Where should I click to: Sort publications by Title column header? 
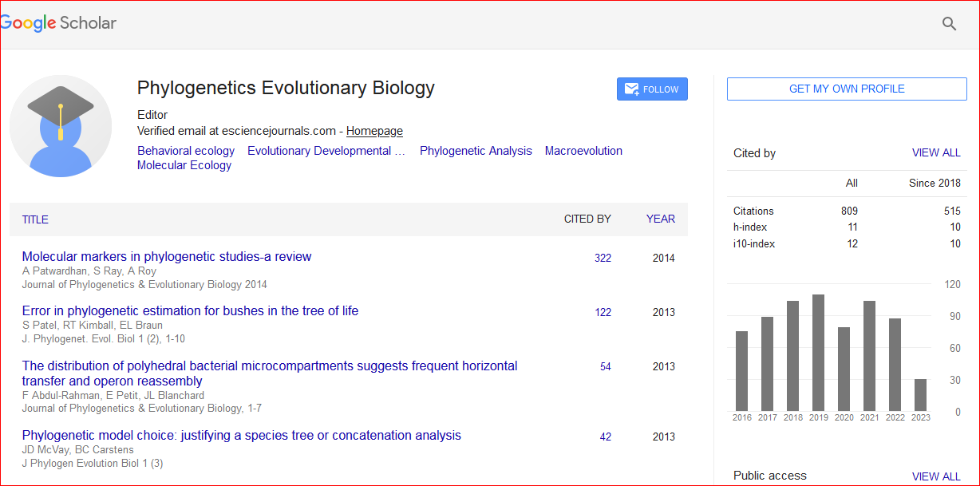[x=35, y=219]
